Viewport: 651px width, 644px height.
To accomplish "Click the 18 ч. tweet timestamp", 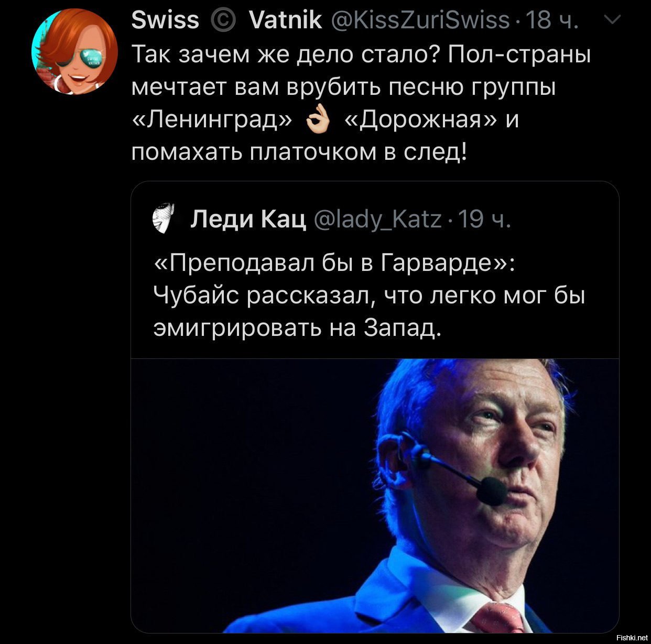I will (550, 20).
